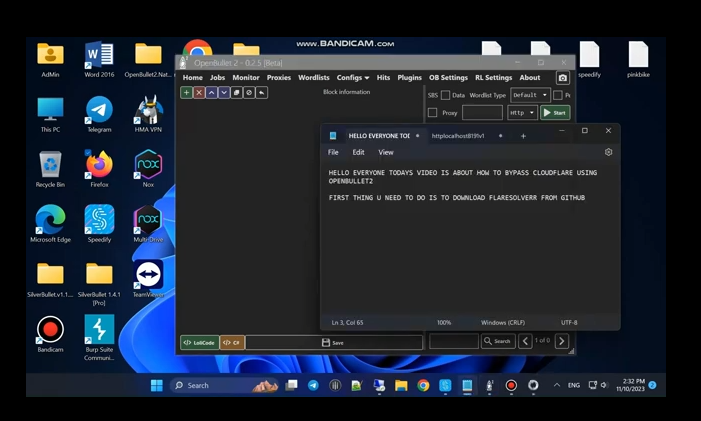
Task: Open Recycle Bin on the desktop
Action: click(50, 169)
